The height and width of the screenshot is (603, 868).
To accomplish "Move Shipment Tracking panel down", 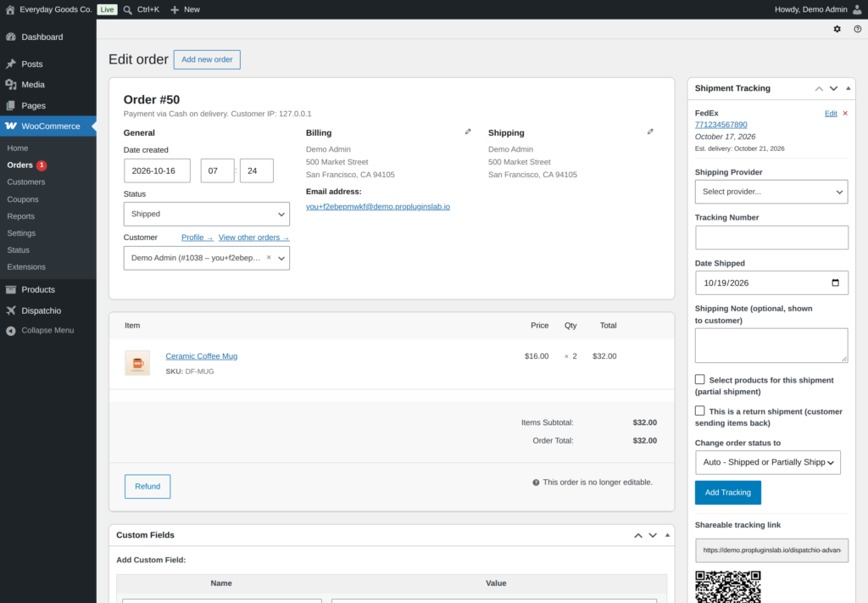I will (833, 88).
